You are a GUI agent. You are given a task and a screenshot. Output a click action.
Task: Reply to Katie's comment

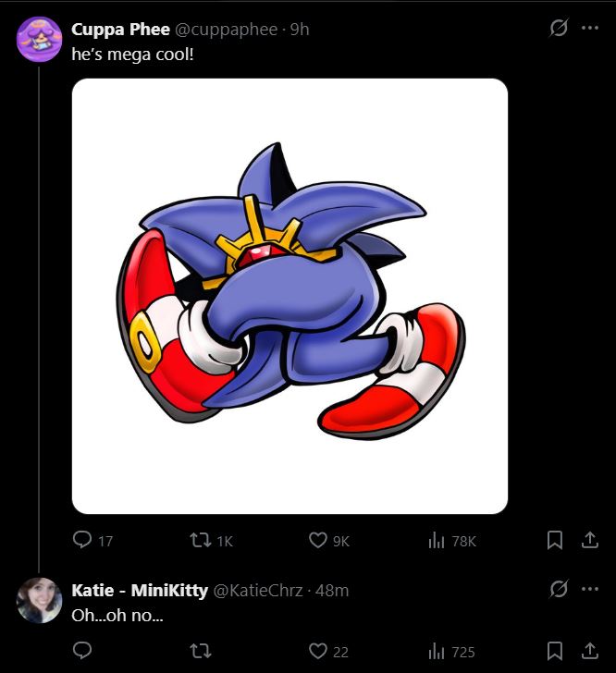82,651
